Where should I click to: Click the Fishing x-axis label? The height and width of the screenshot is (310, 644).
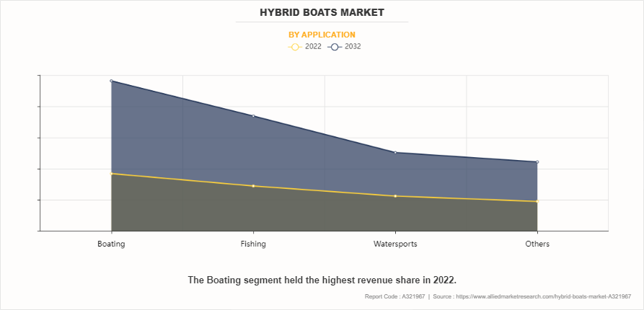pyautogui.click(x=253, y=244)
